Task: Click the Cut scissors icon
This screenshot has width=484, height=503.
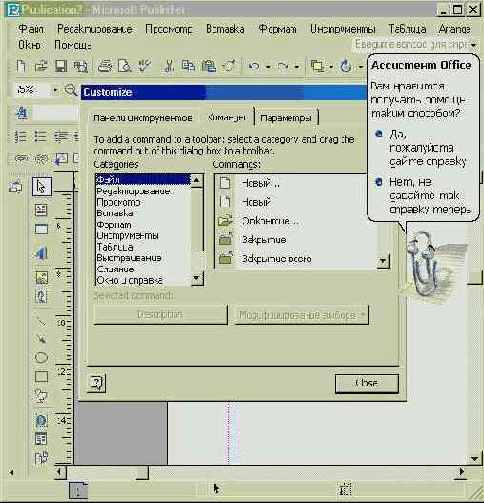Action: (x=169, y=66)
